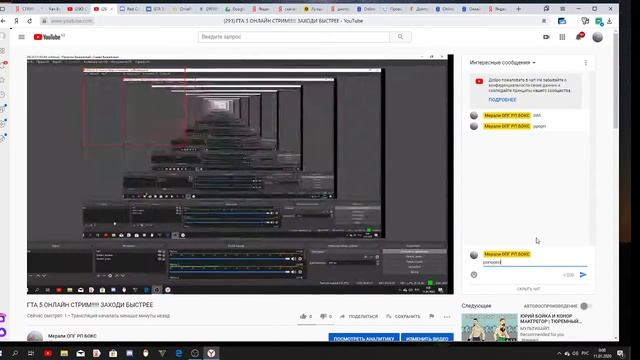
Task: Open the create video camera icon
Action: 546,37
